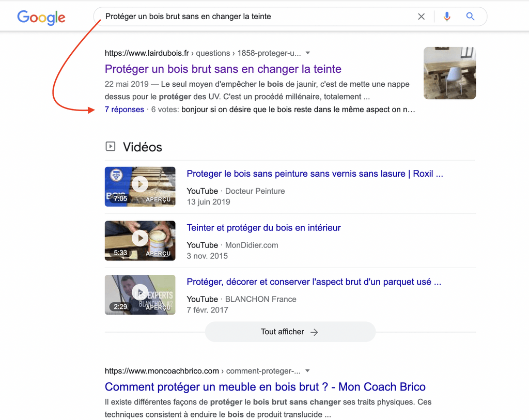
Task: Clear the search box with X icon
Action: pos(421,17)
